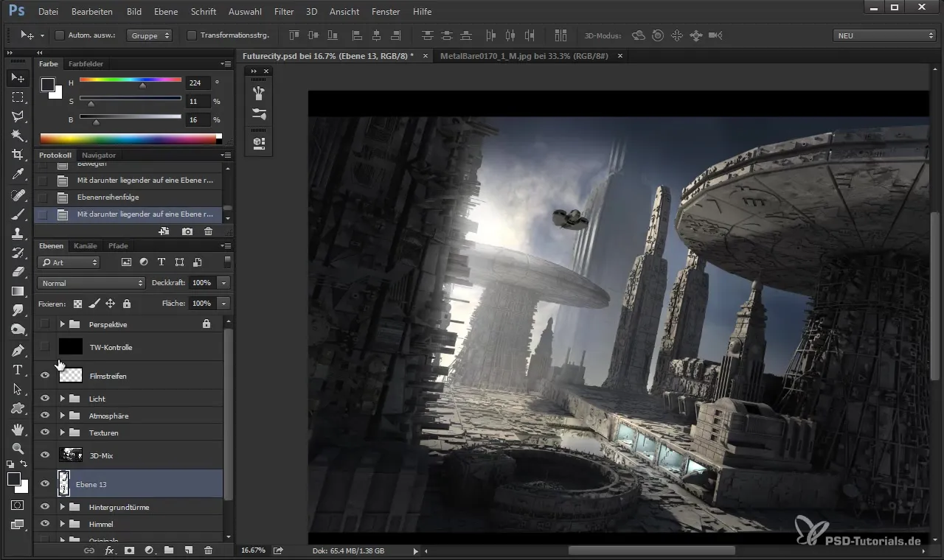Viewport: 944px width, 560px height.
Task: Pick color from the spectrum ramp
Action: click(128, 138)
